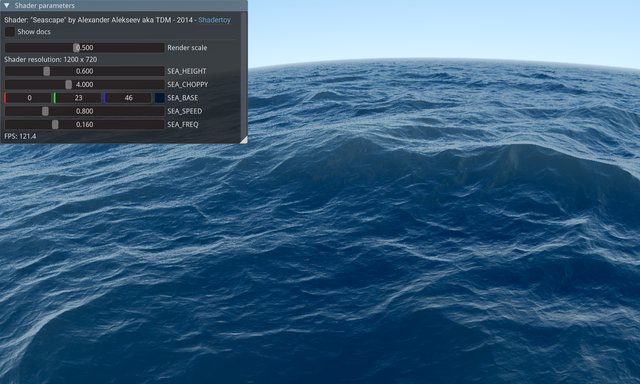Viewport: 640px width, 384px height.
Task: Click the SEA_HEIGHT label
Action: pos(187,71)
